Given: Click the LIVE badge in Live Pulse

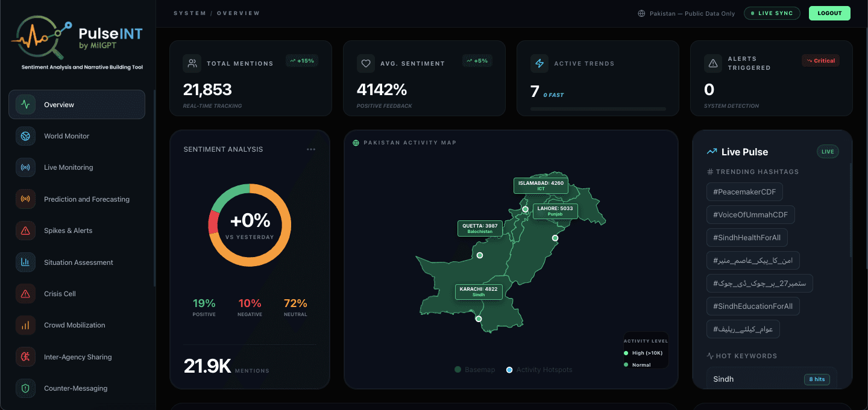Looking at the screenshot, I should 828,152.
